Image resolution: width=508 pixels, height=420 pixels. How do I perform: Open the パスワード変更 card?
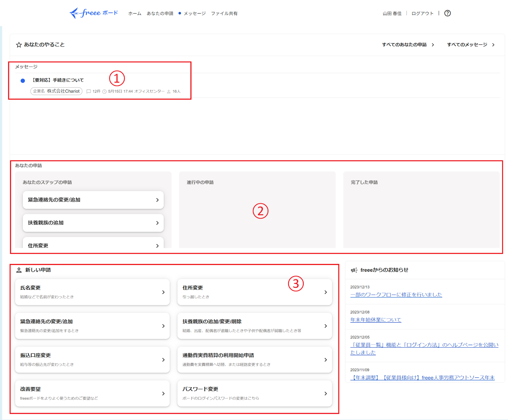(x=255, y=393)
